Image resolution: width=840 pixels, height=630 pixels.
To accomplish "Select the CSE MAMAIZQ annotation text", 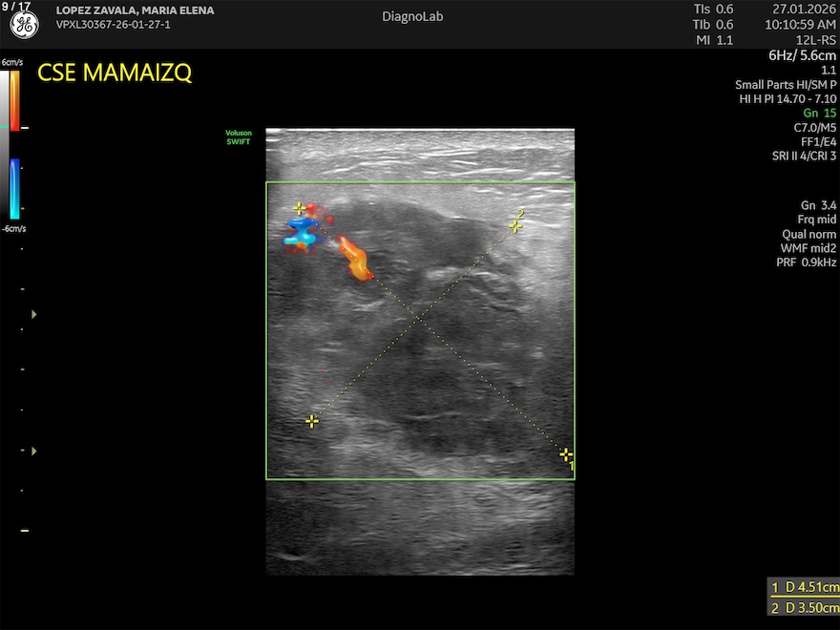I will click(x=115, y=73).
